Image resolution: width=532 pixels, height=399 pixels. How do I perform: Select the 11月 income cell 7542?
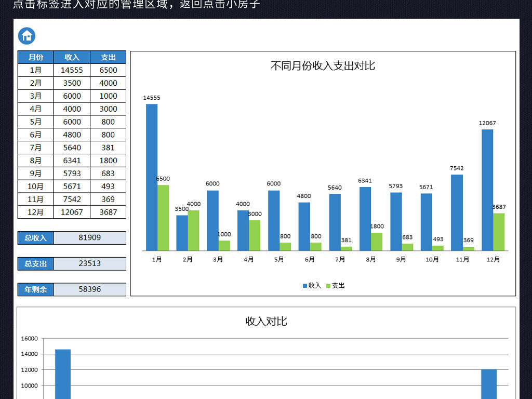(x=72, y=199)
